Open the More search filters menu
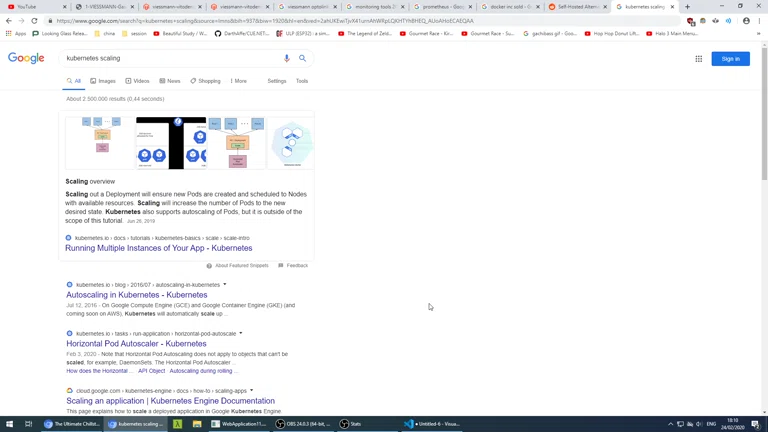The width and height of the screenshot is (768, 432). [x=238, y=81]
